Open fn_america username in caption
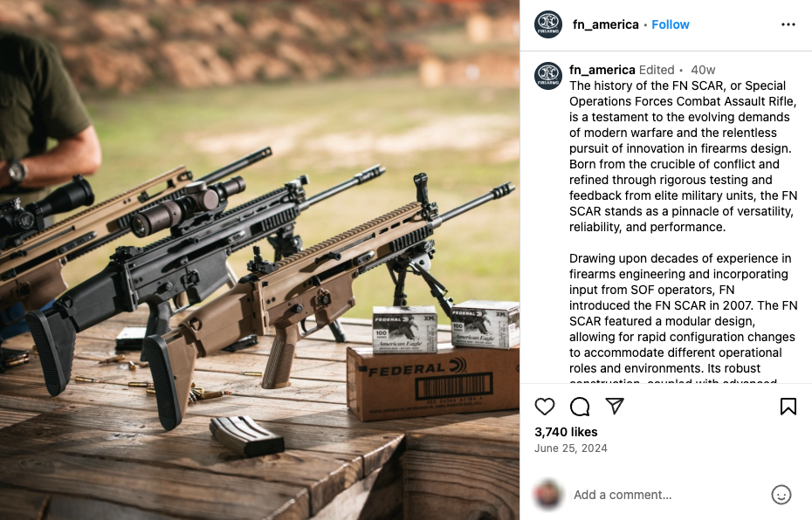812x520 pixels. click(x=602, y=70)
